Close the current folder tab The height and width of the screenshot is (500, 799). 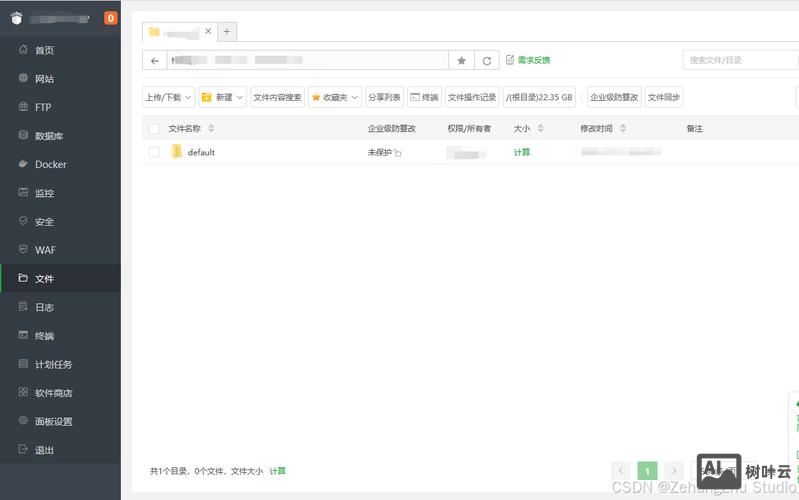(208, 31)
